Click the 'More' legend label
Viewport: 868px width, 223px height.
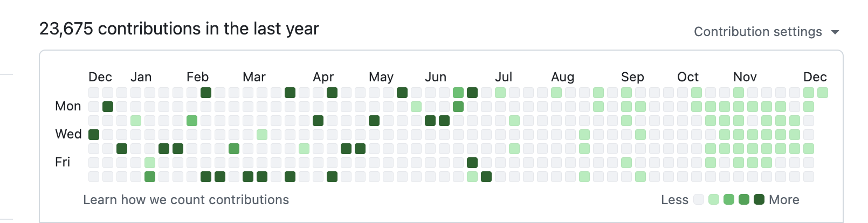click(784, 200)
